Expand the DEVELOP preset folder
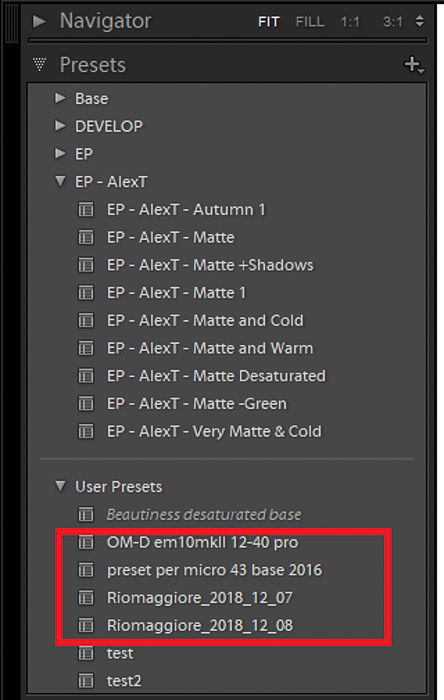 pyautogui.click(x=60, y=126)
